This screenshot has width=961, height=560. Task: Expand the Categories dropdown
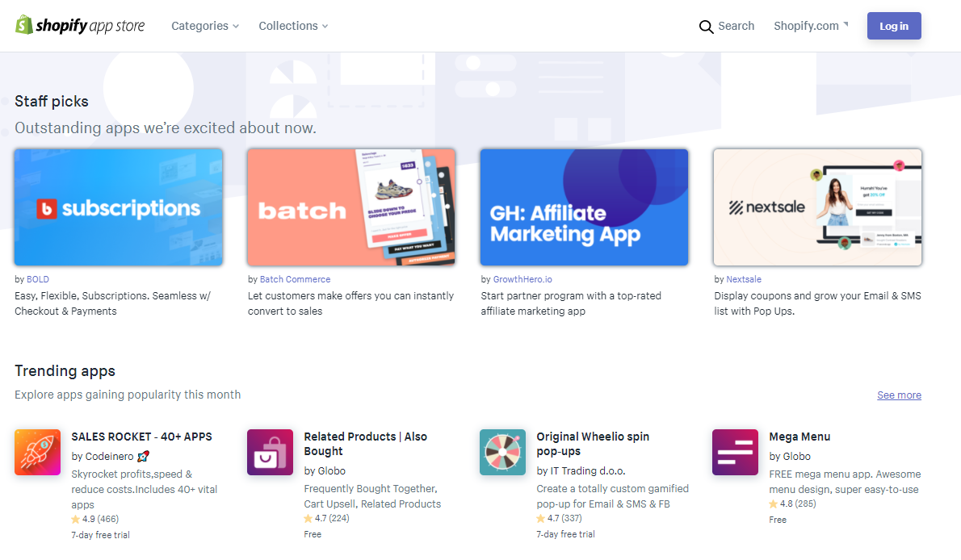coord(205,26)
